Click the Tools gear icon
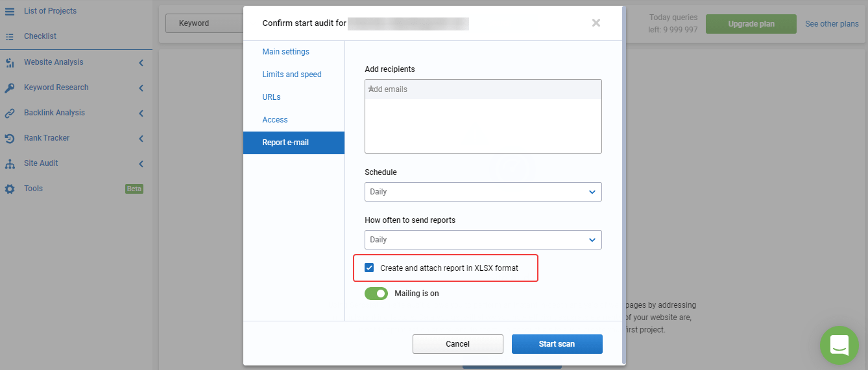The image size is (868, 370). 10,189
